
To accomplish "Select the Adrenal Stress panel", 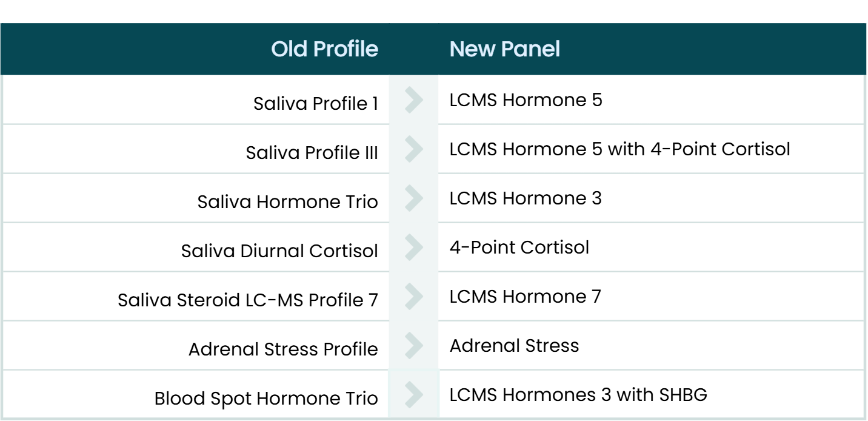I will [514, 346].
